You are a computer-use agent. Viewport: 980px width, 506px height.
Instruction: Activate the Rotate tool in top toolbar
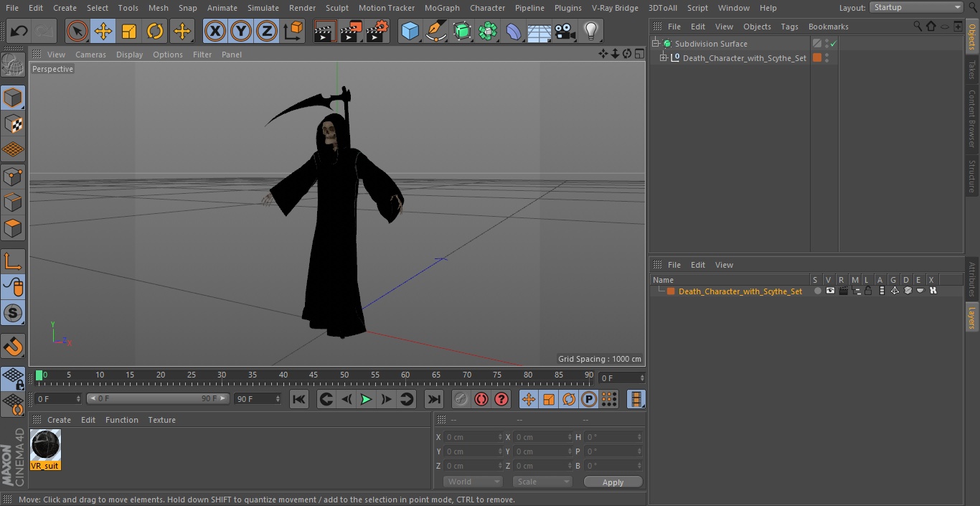(155, 32)
